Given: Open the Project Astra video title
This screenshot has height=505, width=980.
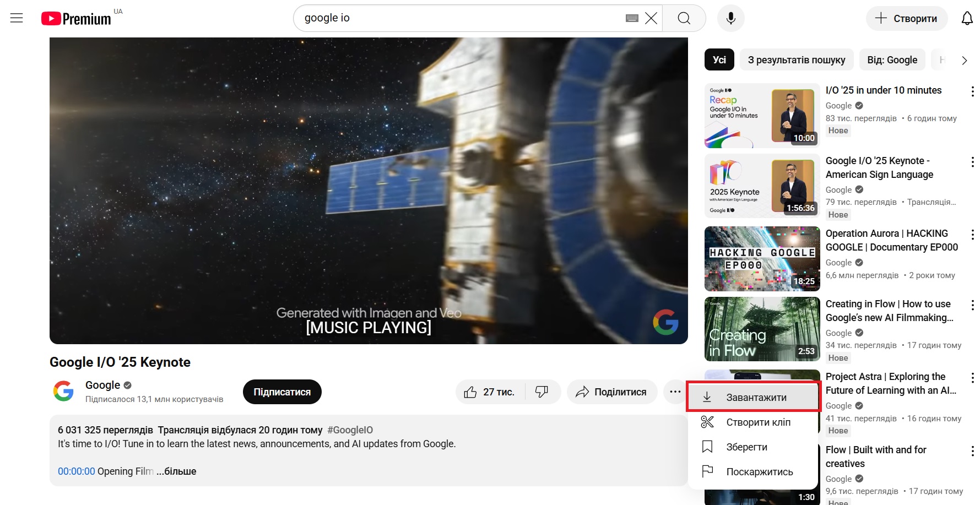Looking at the screenshot, I should [891, 383].
